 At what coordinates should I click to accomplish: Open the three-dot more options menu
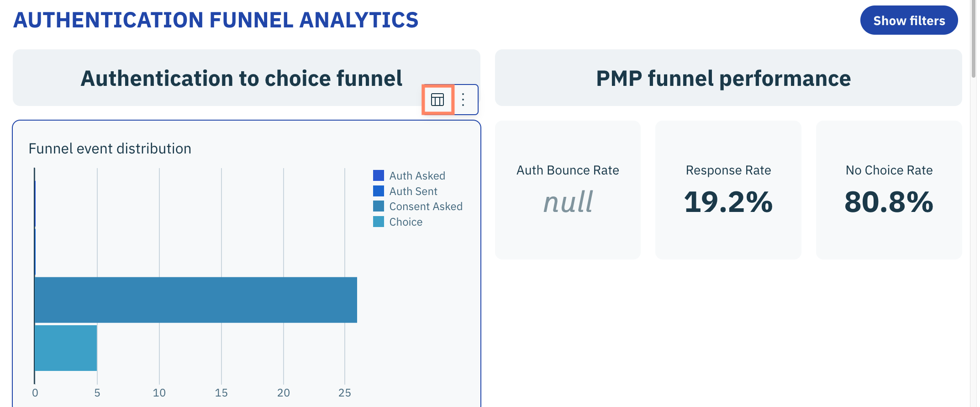(x=463, y=100)
